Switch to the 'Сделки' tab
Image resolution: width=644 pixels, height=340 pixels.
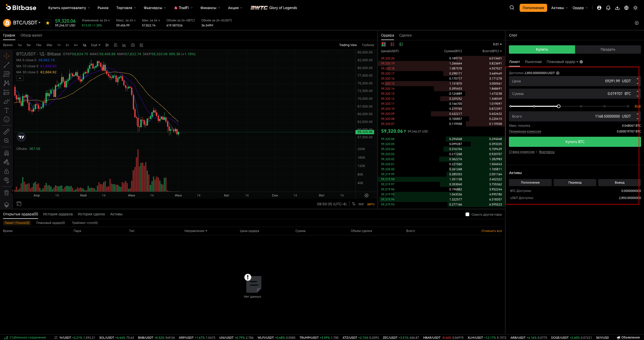point(405,35)
